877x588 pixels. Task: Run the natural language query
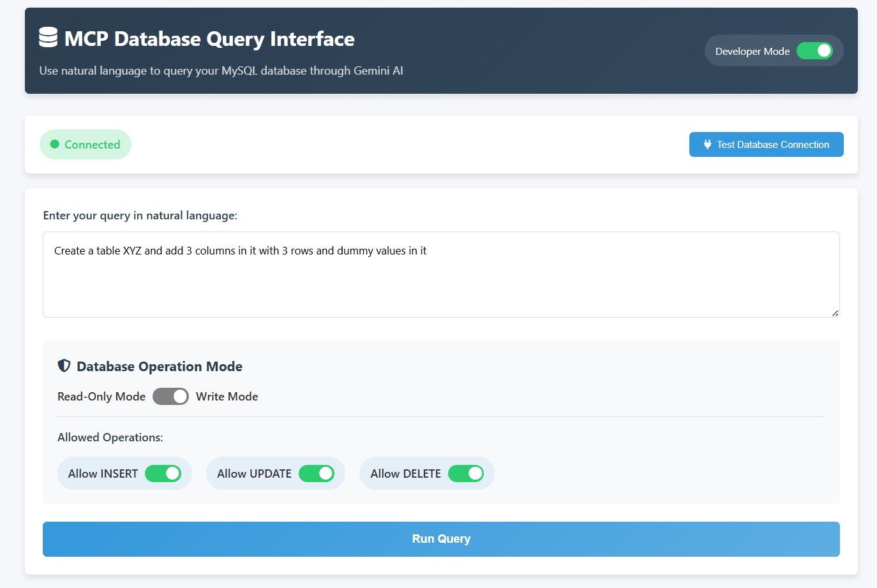click(441, 538)
